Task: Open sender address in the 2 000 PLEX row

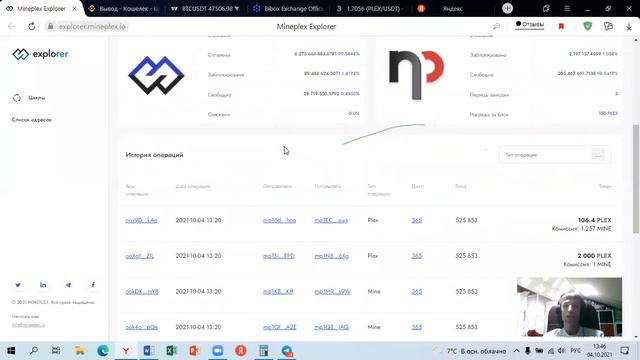Action: pos(279,256)
